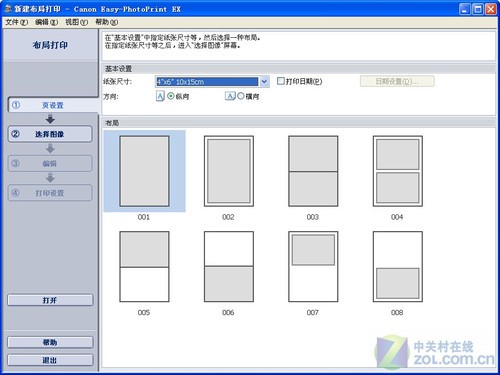
Task: Enable the 打印日期 checkbox
Action: [281, 81]
